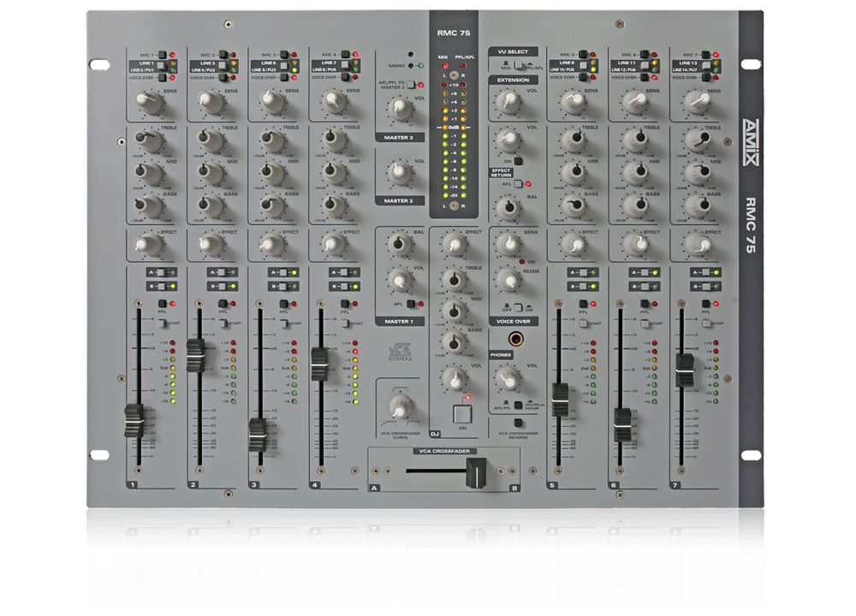Click the channel 3 BASS knob
This screenshot has width=856, height=616.
(x=270, y=204)
